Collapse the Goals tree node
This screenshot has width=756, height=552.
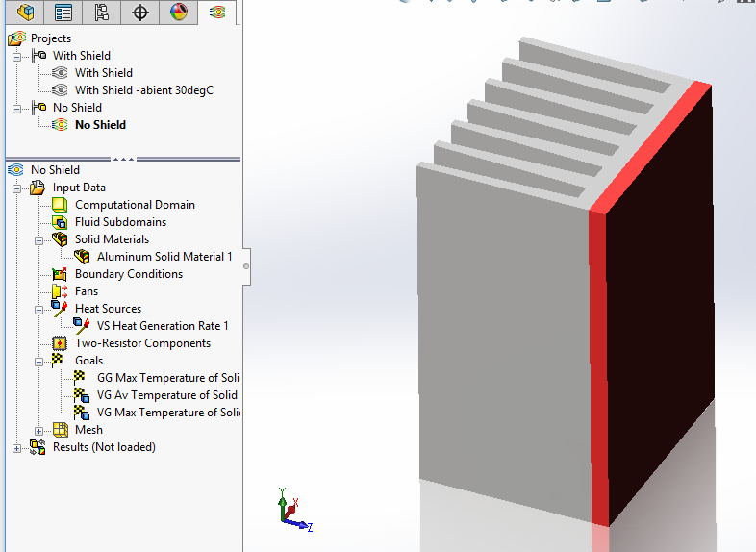[x=38, y=361]
